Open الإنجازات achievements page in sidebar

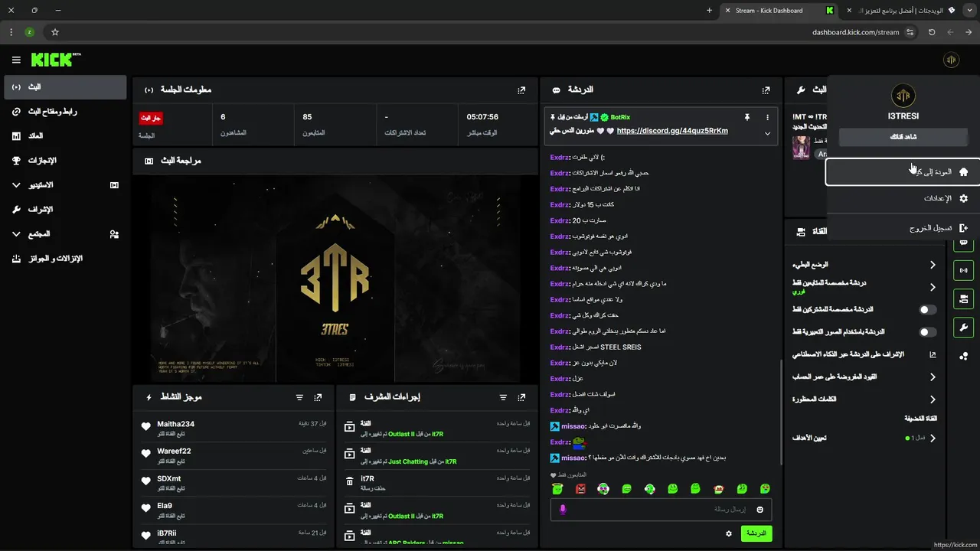tap(65, 161)
